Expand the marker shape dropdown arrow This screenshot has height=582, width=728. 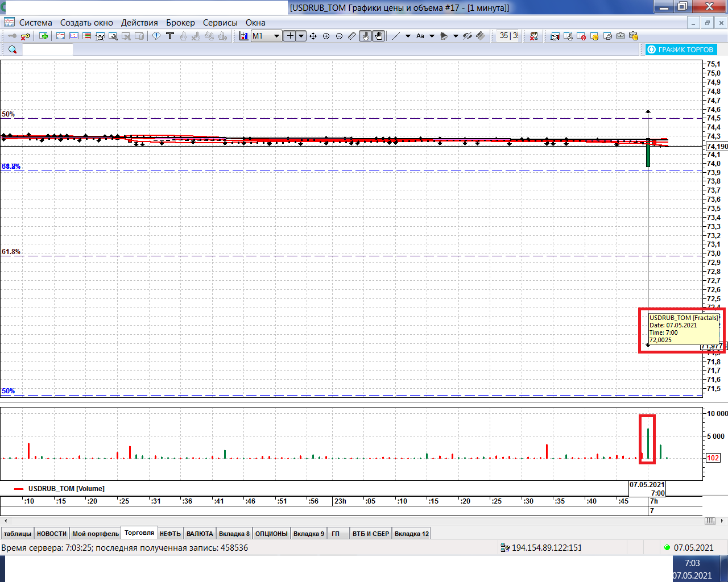(x=456, y=36)
